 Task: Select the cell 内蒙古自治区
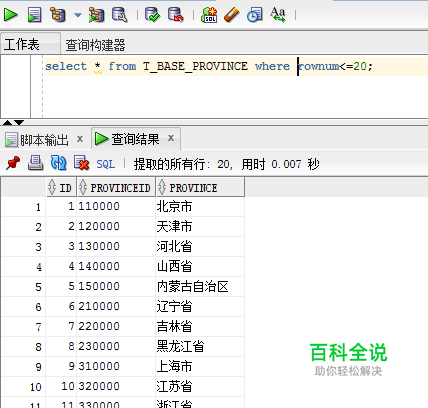click(200, 287)
